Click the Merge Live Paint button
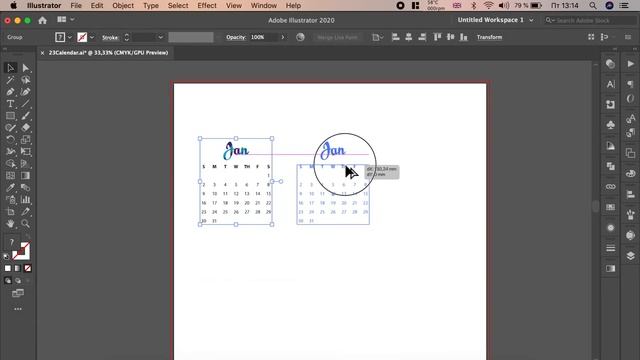Screen dimensions: 640x360 (337, 37)
